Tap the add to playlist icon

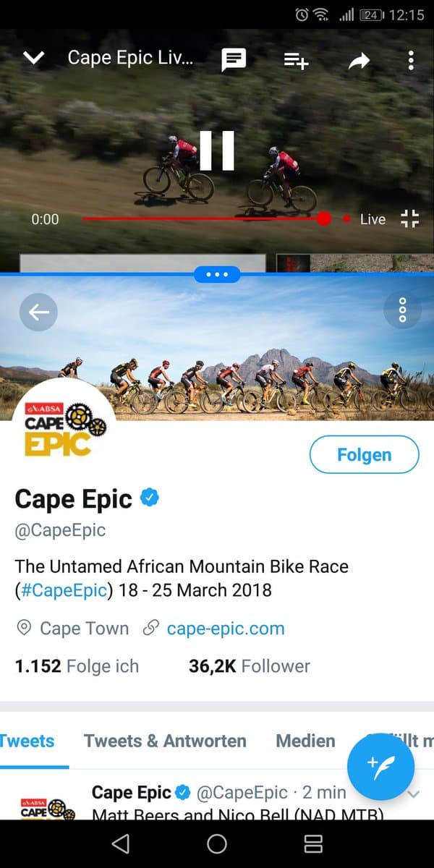tap(296, 61)
